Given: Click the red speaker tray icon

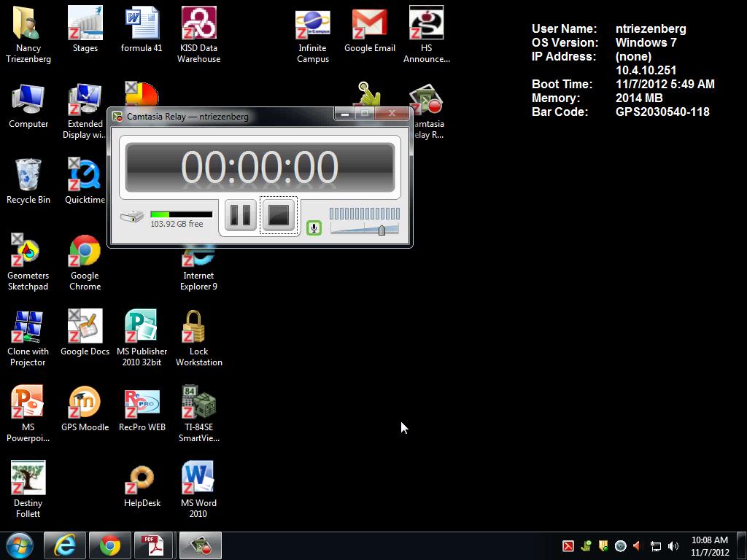Looking at the screenshot, I should [x=638, y=546].
